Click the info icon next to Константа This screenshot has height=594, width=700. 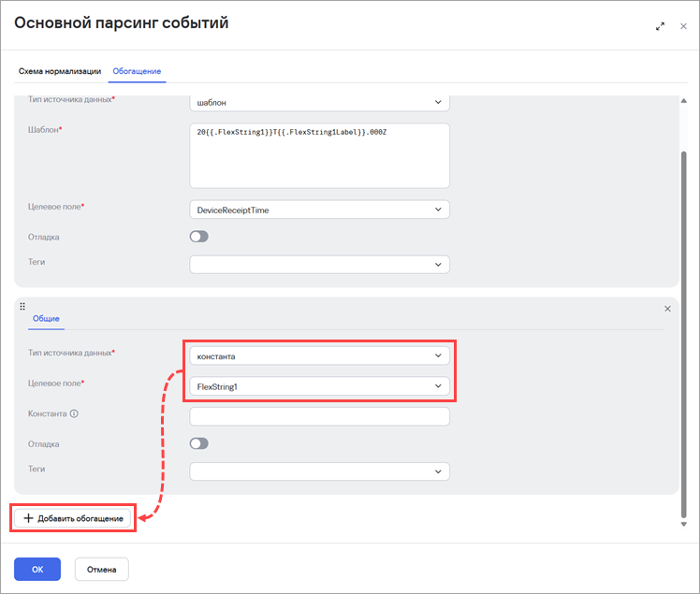pyautogui.click(x=74, y=413)
